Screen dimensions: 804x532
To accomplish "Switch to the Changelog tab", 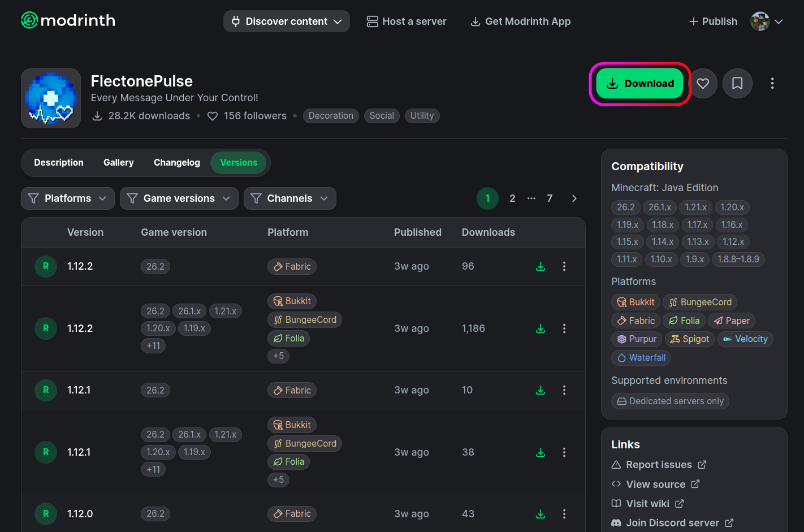I will (x=177, y=163).
